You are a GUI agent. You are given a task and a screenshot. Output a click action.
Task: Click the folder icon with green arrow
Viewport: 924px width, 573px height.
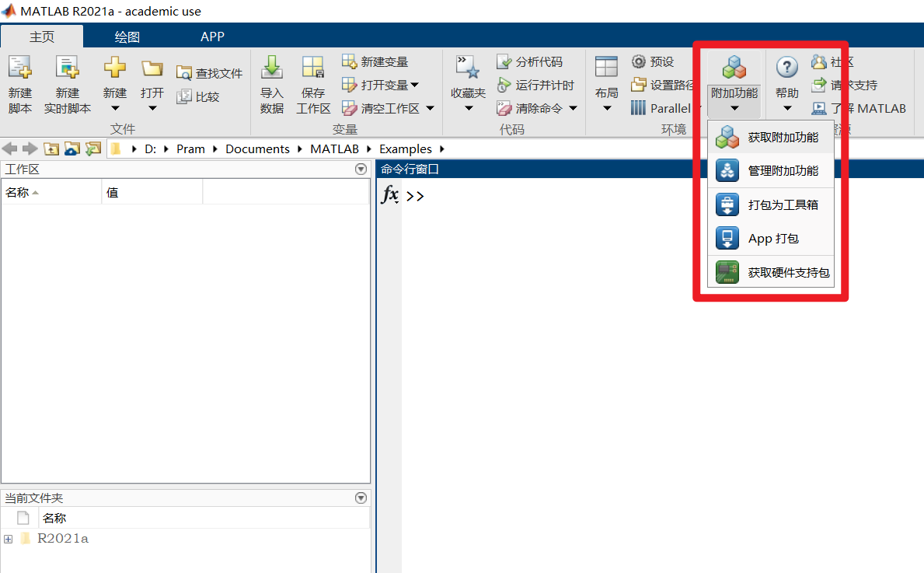click(x=93, y=148)
